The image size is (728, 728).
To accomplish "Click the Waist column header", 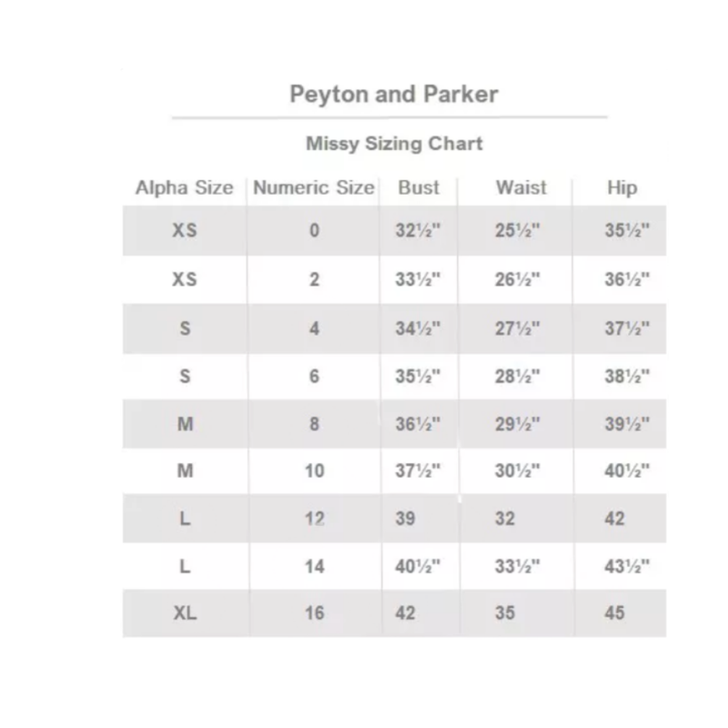I will [521, 188].
